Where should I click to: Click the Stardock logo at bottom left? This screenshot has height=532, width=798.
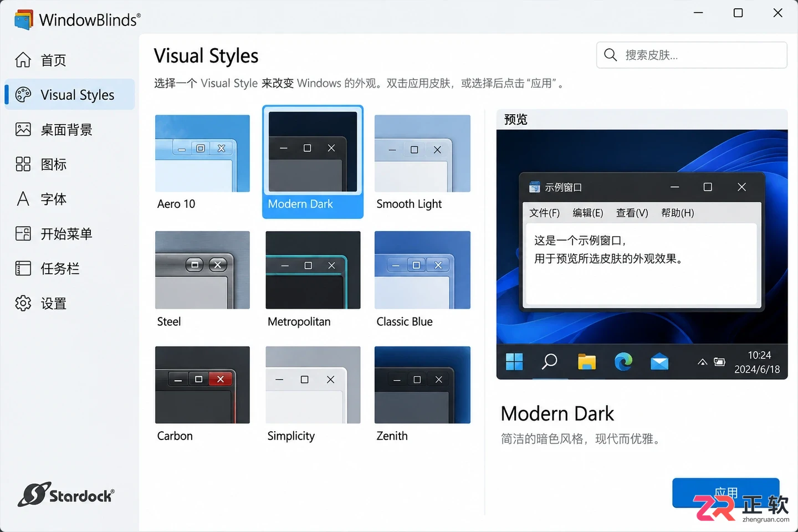[x=66, y=494]
